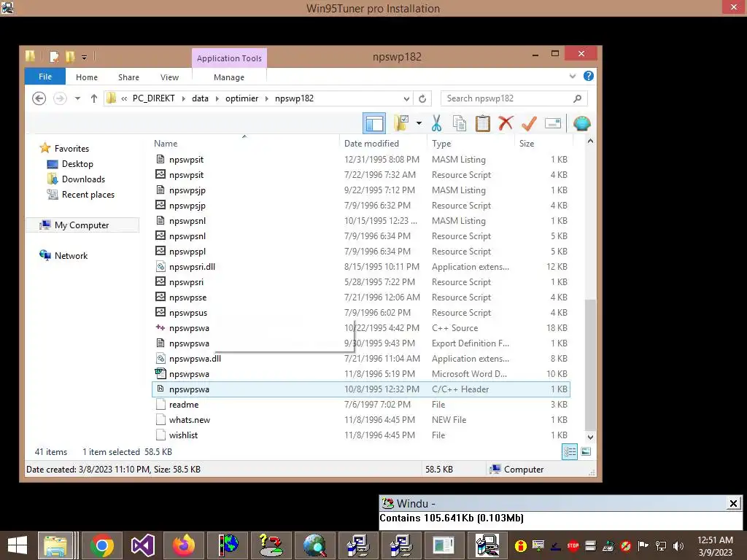Click the New Folder icon in the title bar
The height and width of the screenshot is (560, 747).
pos(70,57)
